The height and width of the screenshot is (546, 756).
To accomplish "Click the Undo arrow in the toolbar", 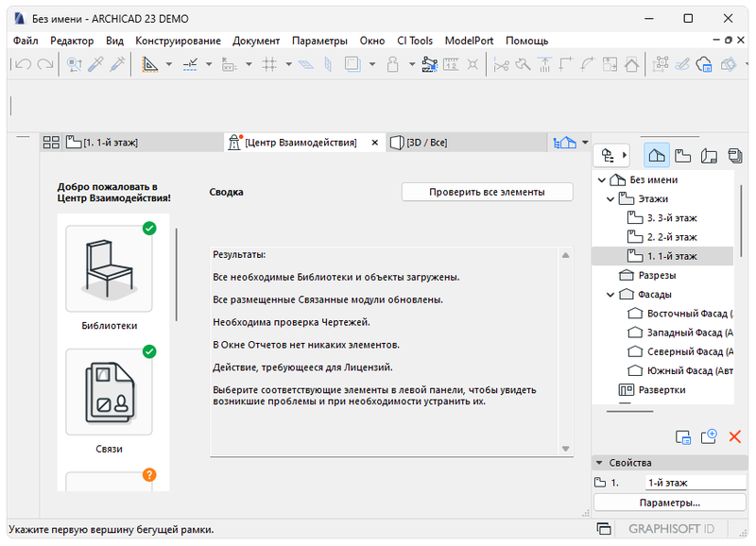I will pos(20,65).
